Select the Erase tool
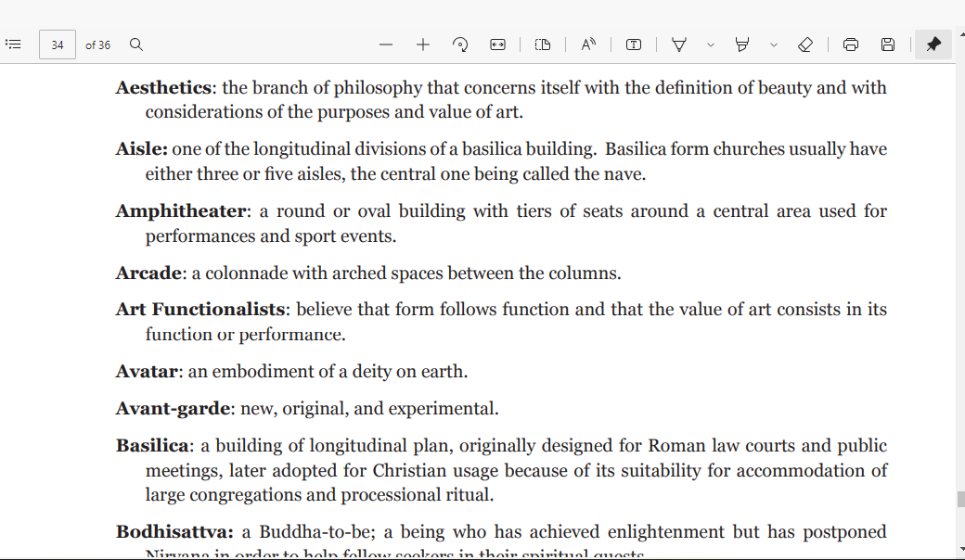The width and height of the screenshot is (965, 560). tap(805, 45)
